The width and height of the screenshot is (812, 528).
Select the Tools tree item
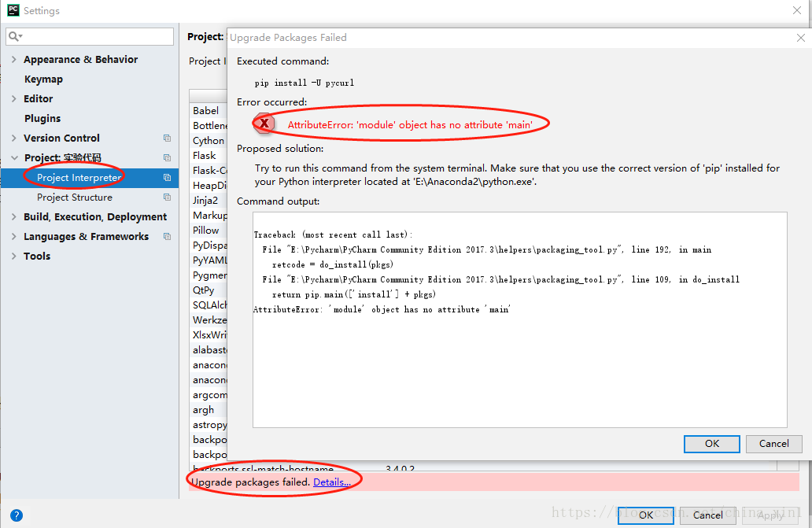click(37, 257)
